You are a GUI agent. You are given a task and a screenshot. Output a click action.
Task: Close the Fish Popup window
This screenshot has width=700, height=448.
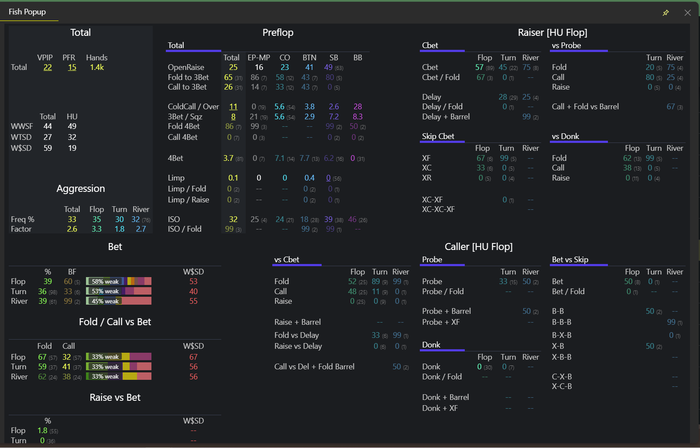688,12
